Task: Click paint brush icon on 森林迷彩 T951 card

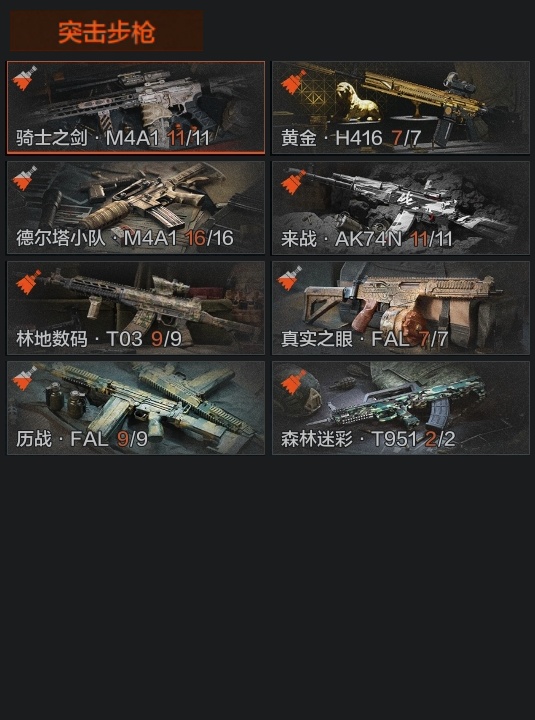Action: tap(293, 382)
